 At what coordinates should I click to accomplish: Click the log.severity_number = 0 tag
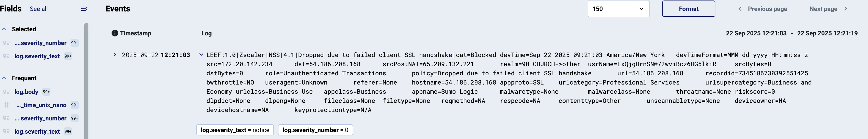pos(315,130)
